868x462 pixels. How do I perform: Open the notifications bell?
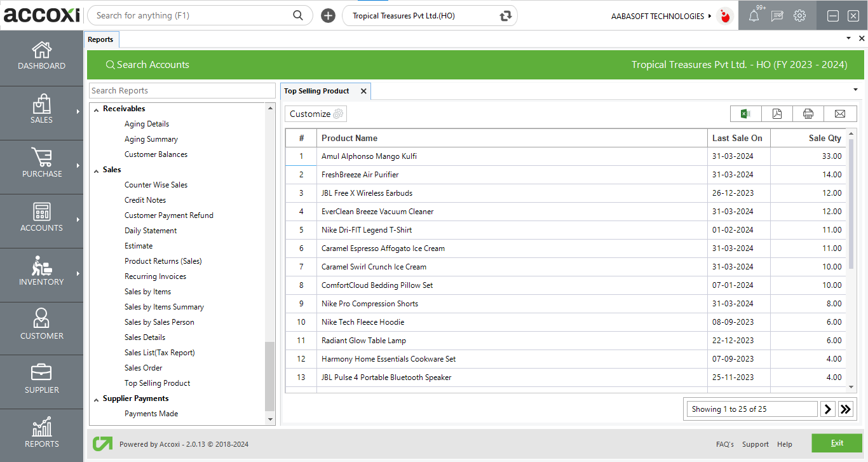point(754,16)
